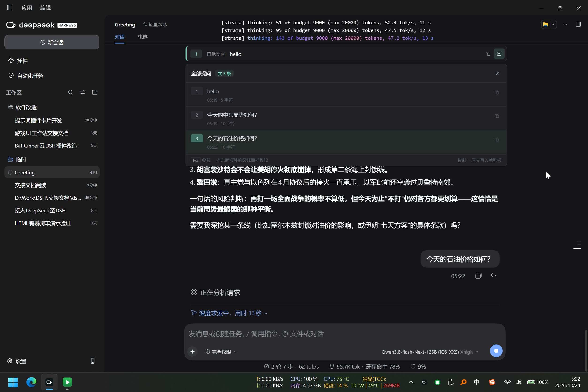This screenshot has width=588, height=392.
Task: Open the folder icon in header
Action: pos(546,24)
